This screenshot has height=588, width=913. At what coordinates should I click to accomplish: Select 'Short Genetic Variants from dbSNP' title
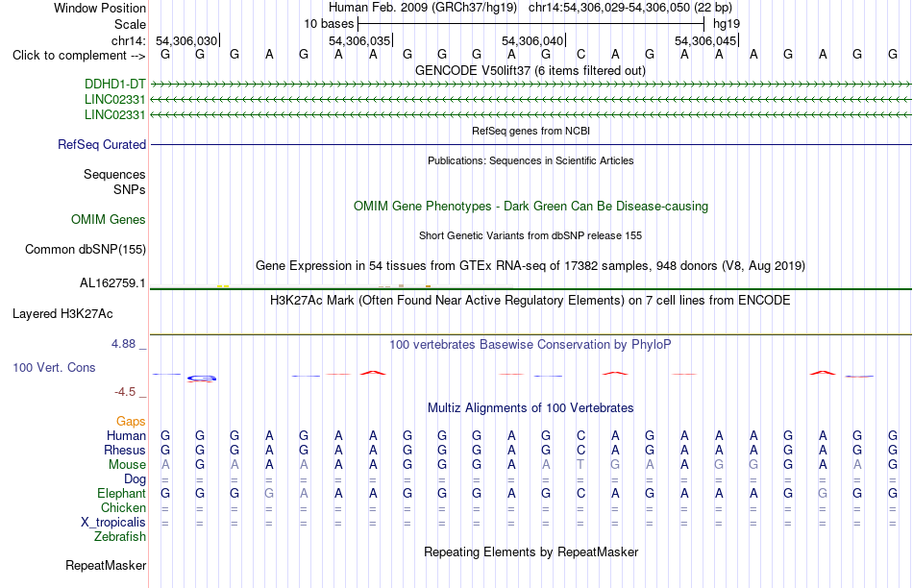click(531, 235)
